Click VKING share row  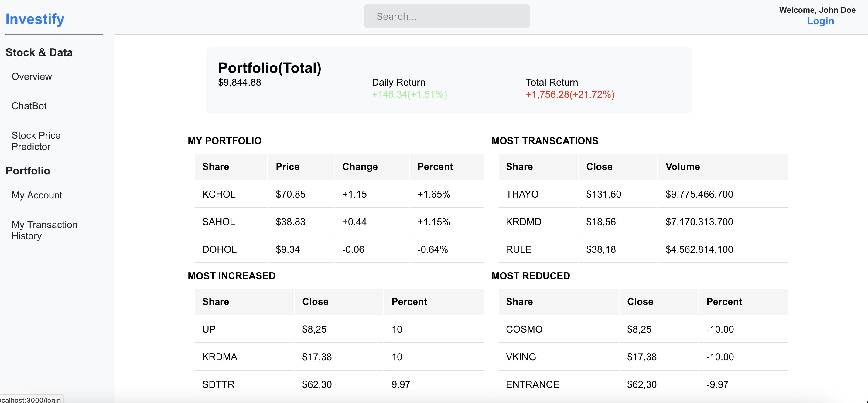pyautogui.click(x=521, y=357)
